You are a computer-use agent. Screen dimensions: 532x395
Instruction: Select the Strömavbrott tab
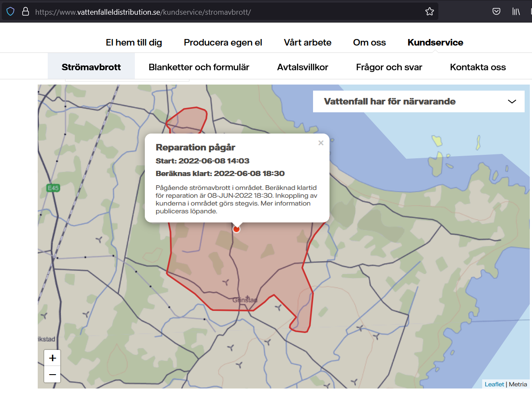tap(91, 66)
